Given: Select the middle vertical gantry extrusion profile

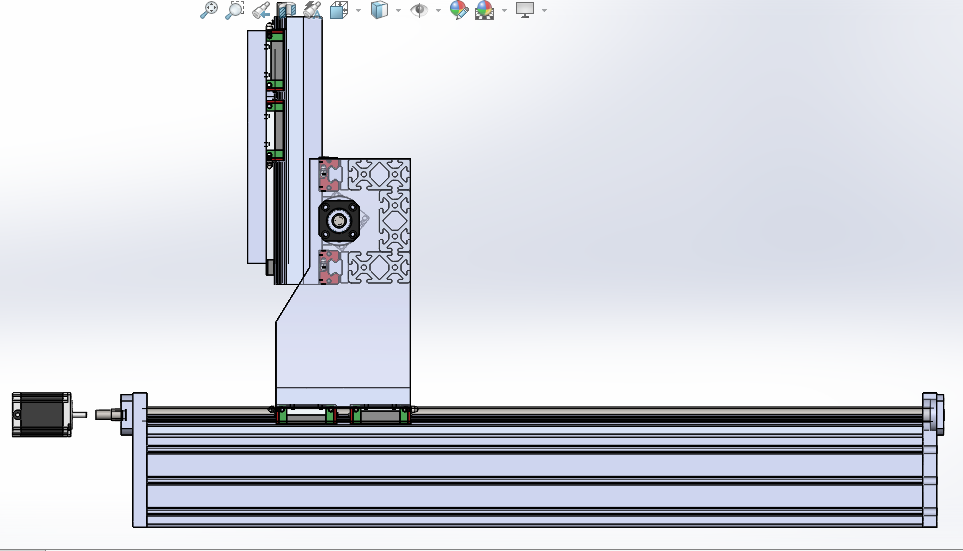Looking at the screenshot, I should tap(394, 221).
